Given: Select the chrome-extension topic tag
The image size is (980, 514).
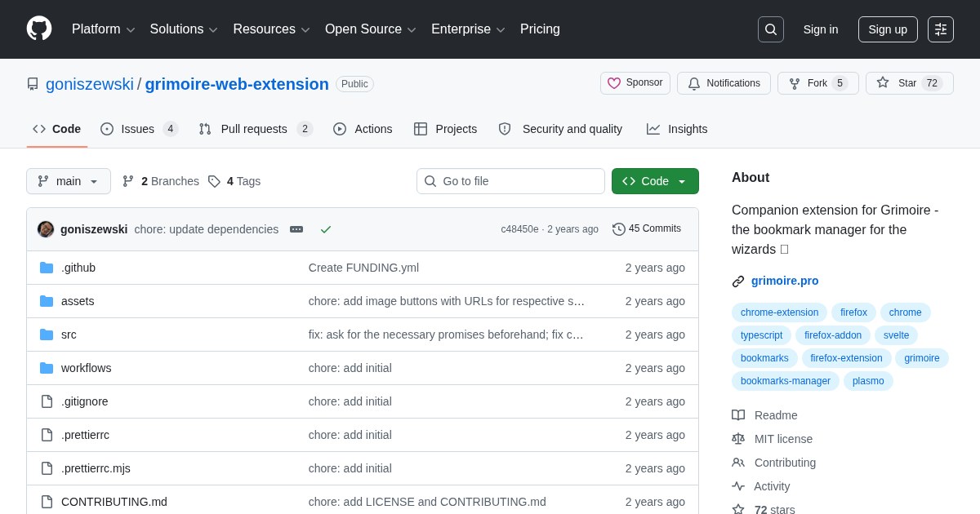Looking at the screenshot, I should (779, 312).
